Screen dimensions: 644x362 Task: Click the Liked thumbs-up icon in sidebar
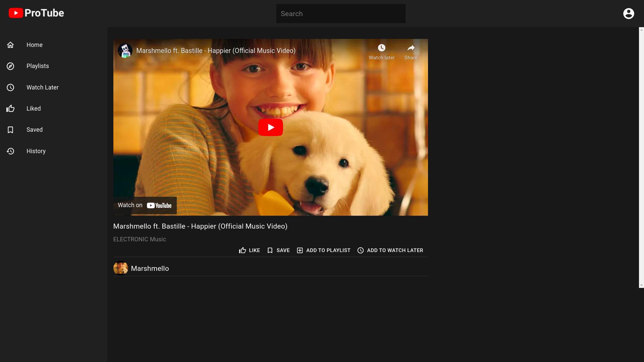10,109
